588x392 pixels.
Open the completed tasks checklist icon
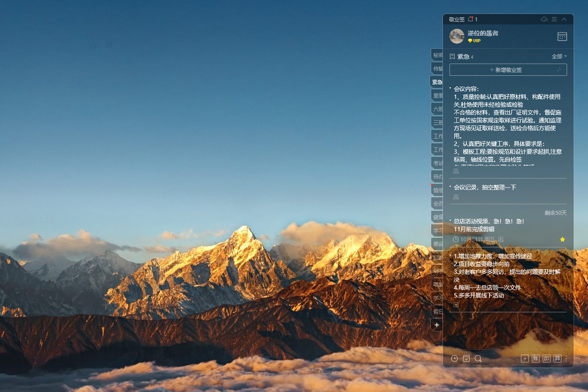coord(466,358)
